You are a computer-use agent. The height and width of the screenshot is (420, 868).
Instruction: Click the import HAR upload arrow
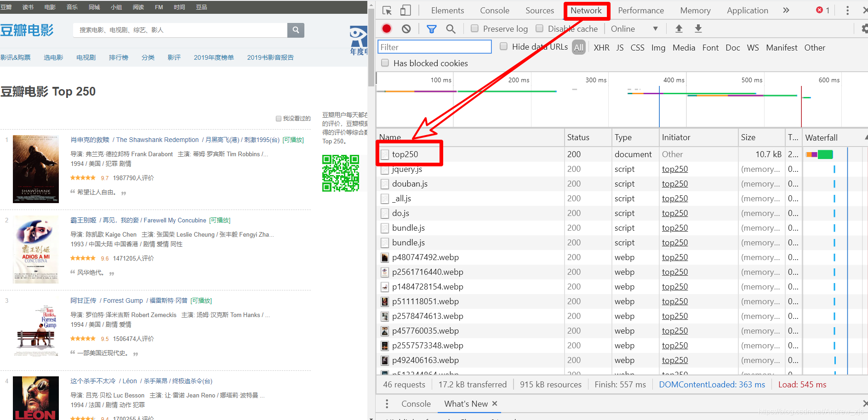(x=679, y=29)
